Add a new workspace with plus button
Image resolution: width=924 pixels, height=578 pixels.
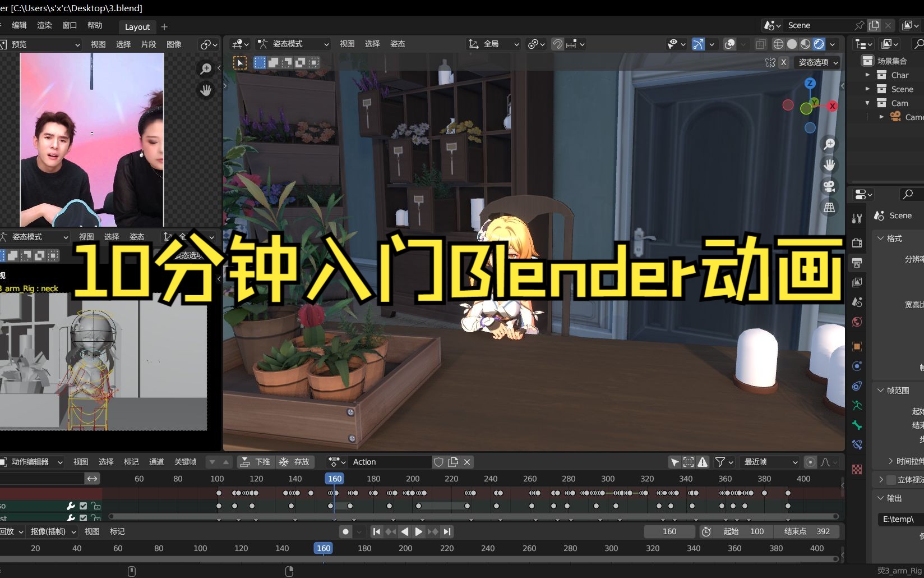(164, 26)
